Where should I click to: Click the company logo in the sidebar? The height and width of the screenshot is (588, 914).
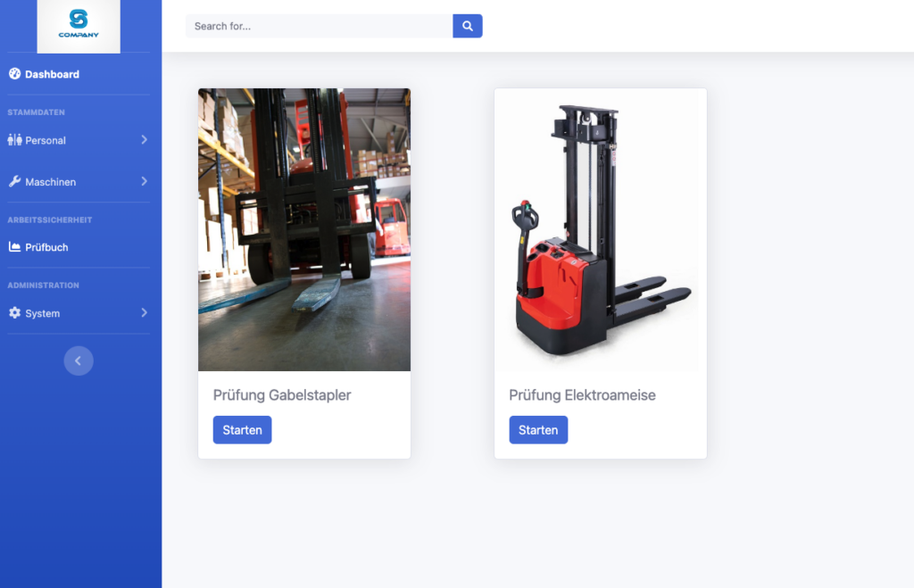[79, 25]
